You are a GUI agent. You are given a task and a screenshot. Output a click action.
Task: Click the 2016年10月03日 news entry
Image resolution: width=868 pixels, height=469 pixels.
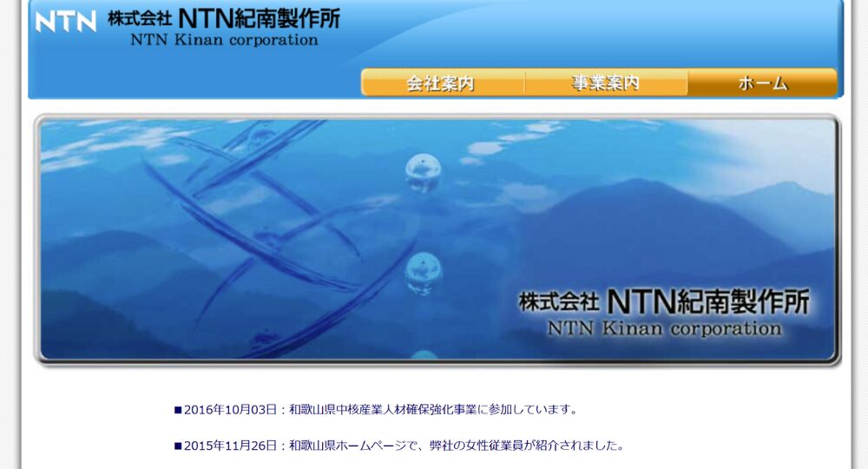point(376,410)
